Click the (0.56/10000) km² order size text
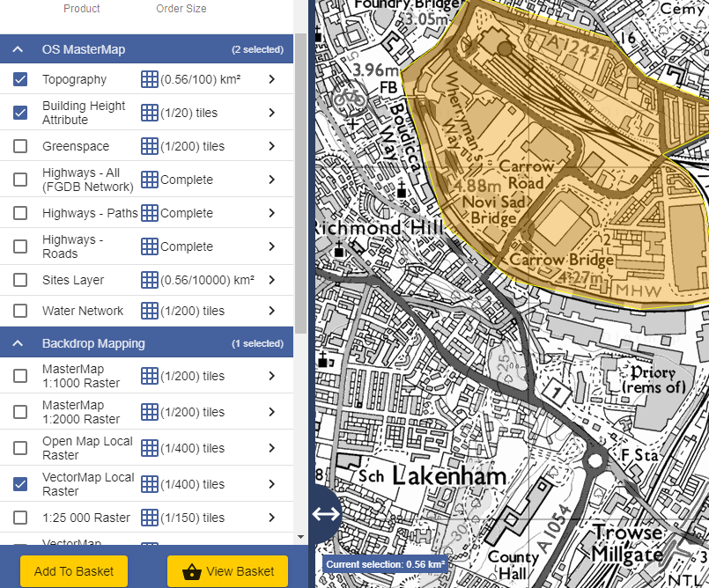Image resolution: width=709 pixels, height=588 pixels. click(x=207, y=280)
